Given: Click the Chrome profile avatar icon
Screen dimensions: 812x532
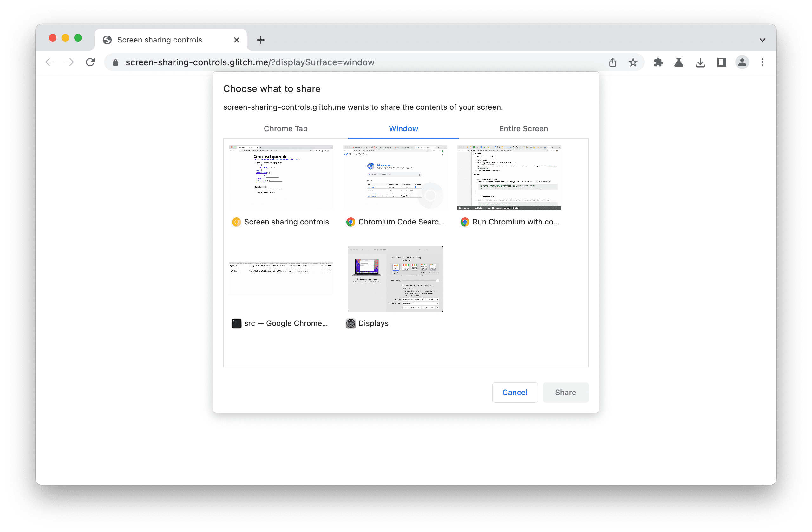Looking at the screenshot, I should 743,62.
